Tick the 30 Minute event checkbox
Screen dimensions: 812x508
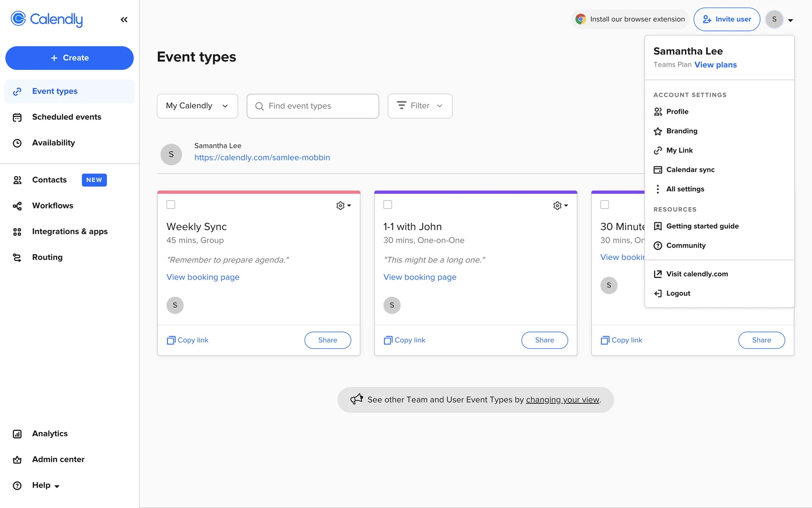pyautogui.click(x=605, y=204)
